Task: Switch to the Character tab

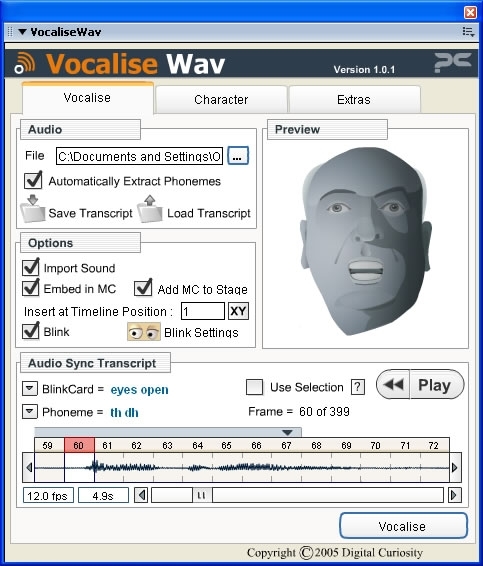Action: pos(221,99)
